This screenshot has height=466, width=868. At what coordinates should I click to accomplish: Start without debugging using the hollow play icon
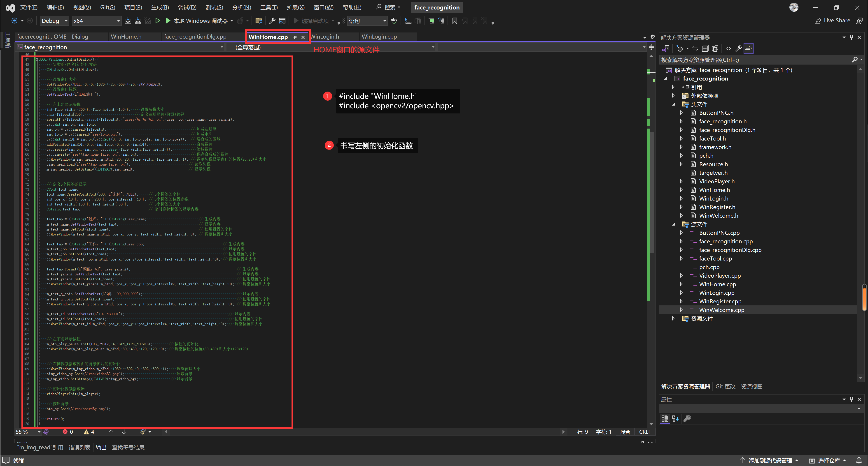coord(157,21)
